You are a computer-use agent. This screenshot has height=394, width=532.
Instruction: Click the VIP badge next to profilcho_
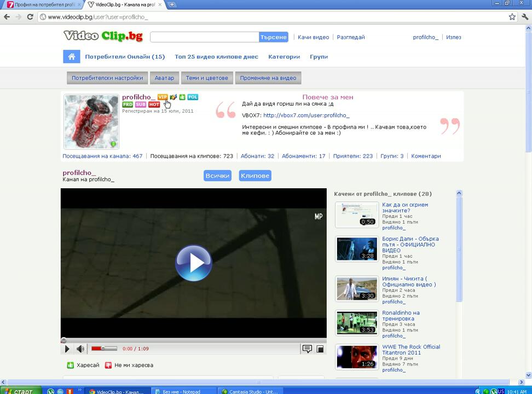(x=163, y=97)
